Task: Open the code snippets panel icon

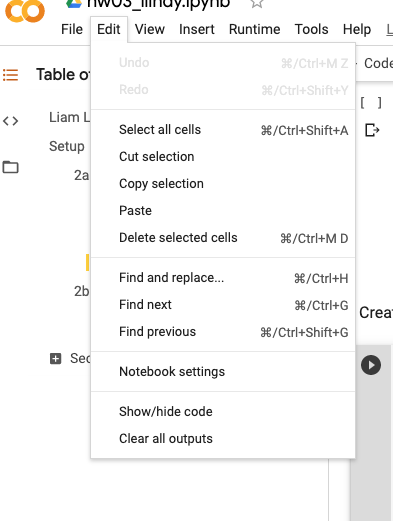Action: click(10, 121)
